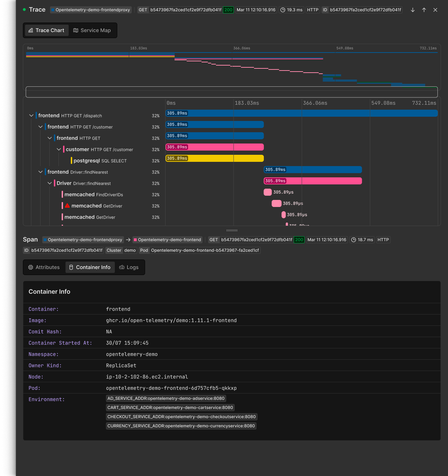448x476 pixels.
Task: Collapse the frontend HTTP GET /customer row
Action: pyautogui.click(x=41, y=127)
